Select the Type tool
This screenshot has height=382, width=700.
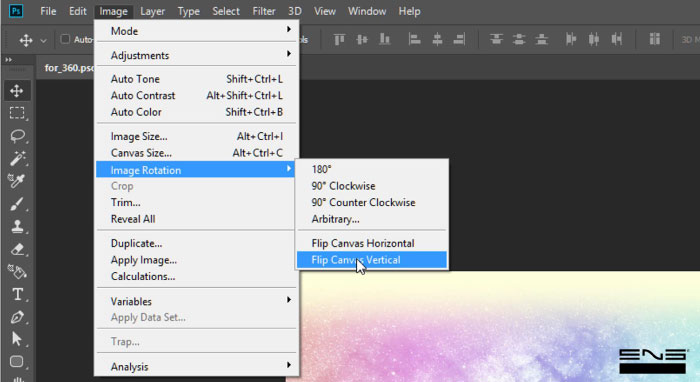[x=17, y=294]
